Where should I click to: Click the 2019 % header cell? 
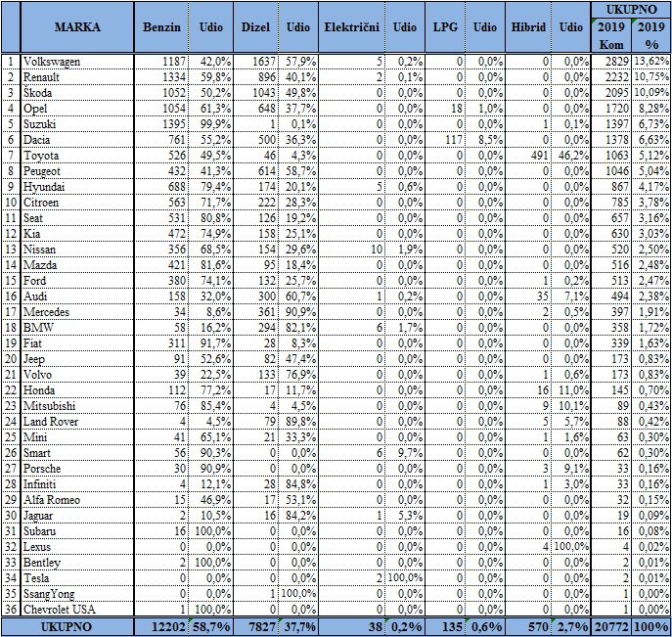click(x=652, y=35)
